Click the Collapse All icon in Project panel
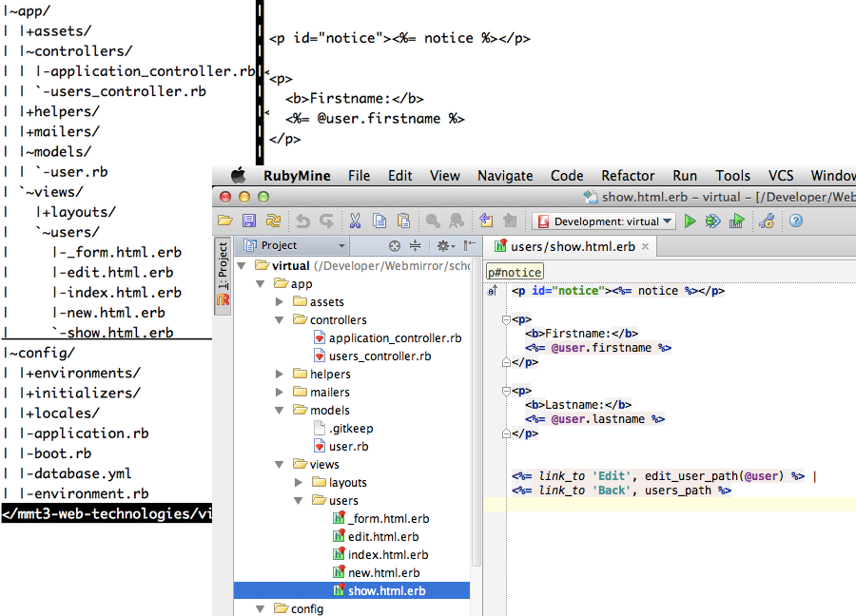 tap(416, 246)
